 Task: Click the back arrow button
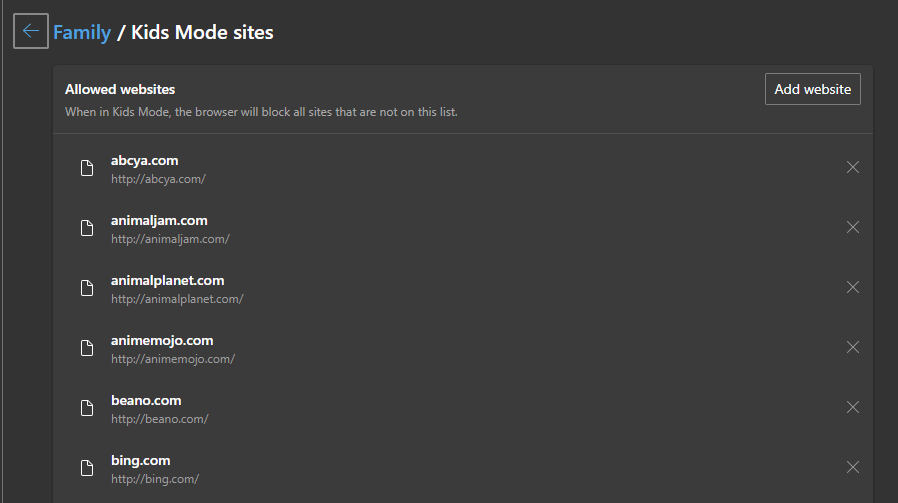[x=31, y=31]
